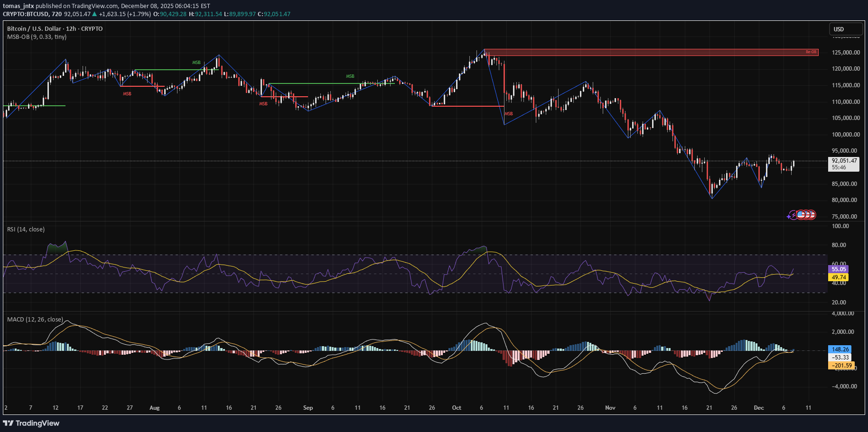Open the USD currency dropdown
Viewport: 868px width, 432px height.
click(x=845, y=29)
